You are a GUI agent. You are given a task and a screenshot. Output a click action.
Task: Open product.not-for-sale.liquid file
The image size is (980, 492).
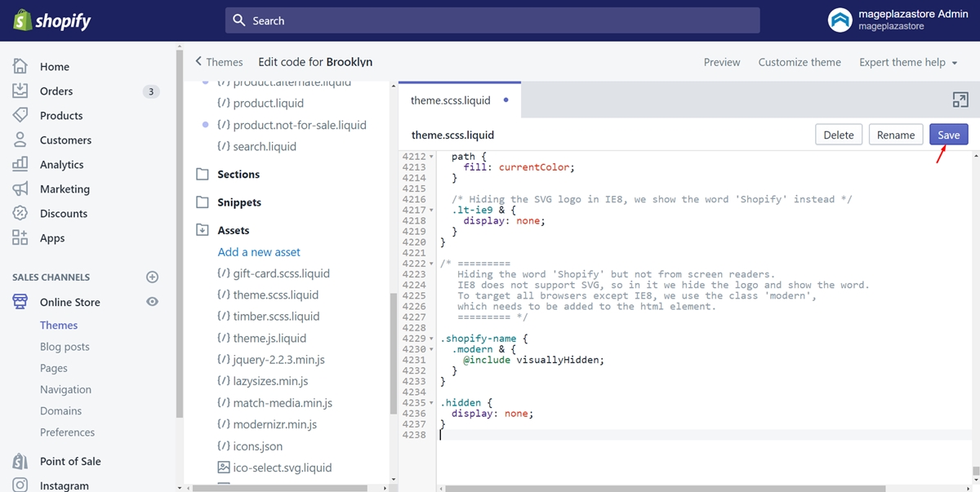tap(300, 125)
